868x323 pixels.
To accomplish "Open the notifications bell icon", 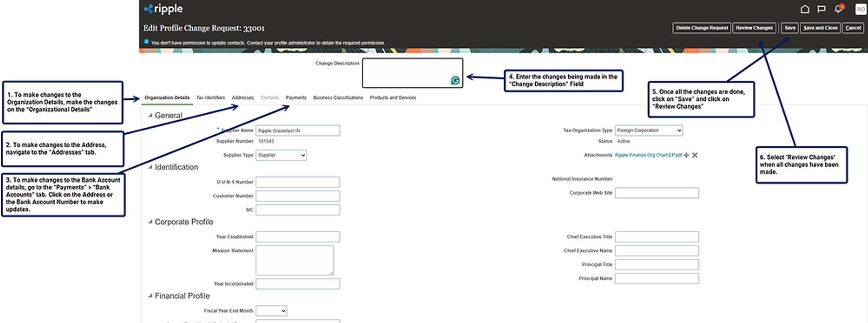I will point(838,9).
